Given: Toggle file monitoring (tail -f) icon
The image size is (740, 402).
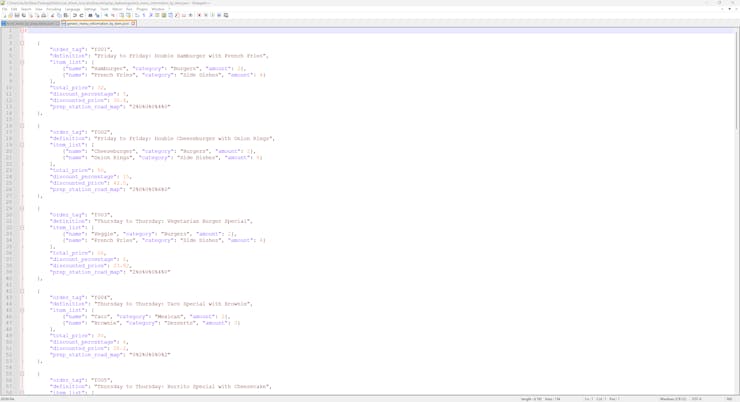Looking at the screenshot, I should [x=191, y=15].
